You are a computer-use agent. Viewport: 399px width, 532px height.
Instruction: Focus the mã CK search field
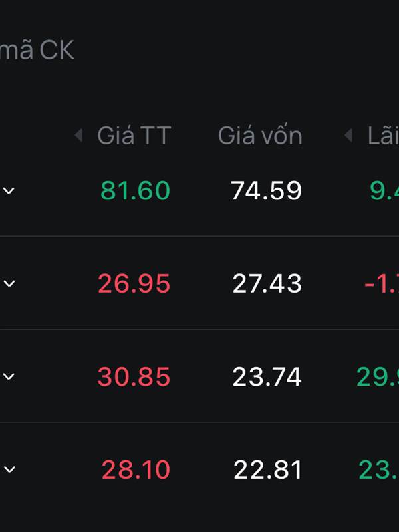tap(37, 51)
